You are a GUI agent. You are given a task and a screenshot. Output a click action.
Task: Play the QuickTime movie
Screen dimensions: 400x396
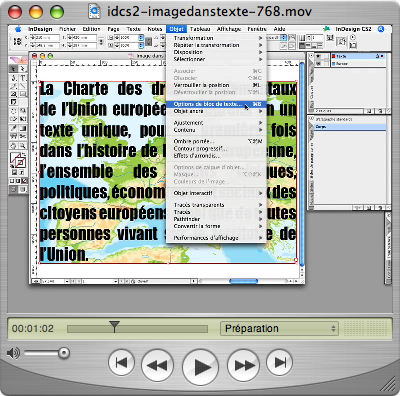(x=200, y=367)
